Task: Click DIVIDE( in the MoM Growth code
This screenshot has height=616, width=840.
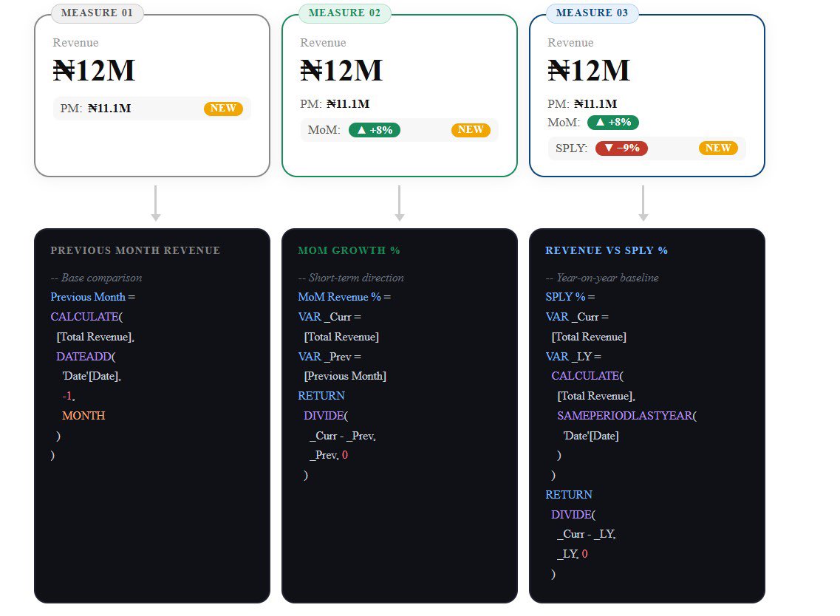Action: pos(326,416)
